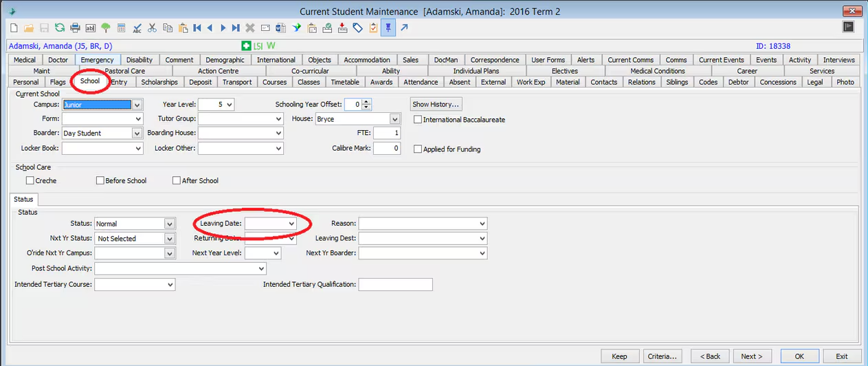Click the green tree toolbar icon

[105, 28]
